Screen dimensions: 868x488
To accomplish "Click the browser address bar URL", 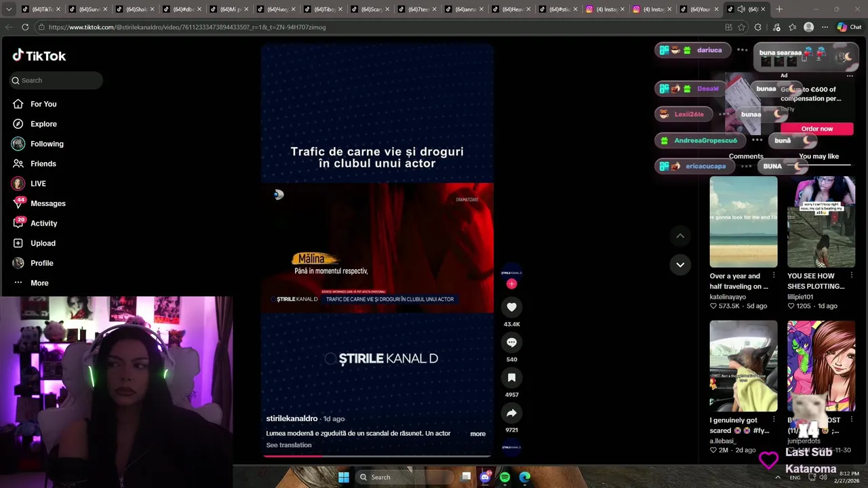I will [187, 27].
